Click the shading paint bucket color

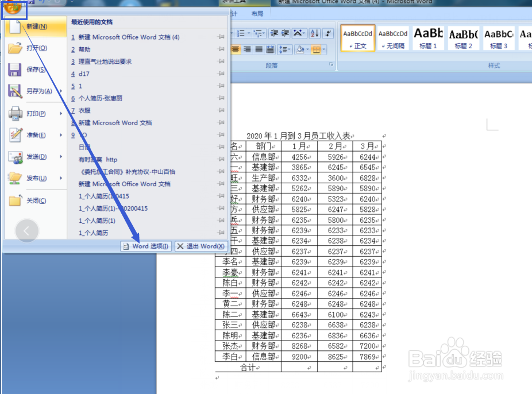300,50
